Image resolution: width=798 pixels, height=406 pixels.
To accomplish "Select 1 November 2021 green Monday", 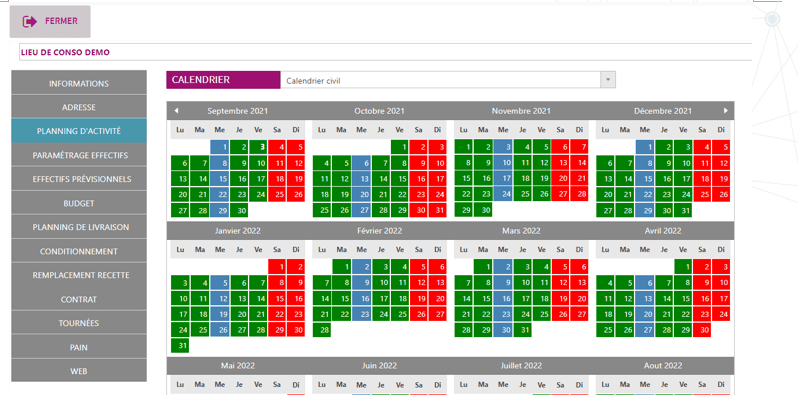I will [464, 147].
